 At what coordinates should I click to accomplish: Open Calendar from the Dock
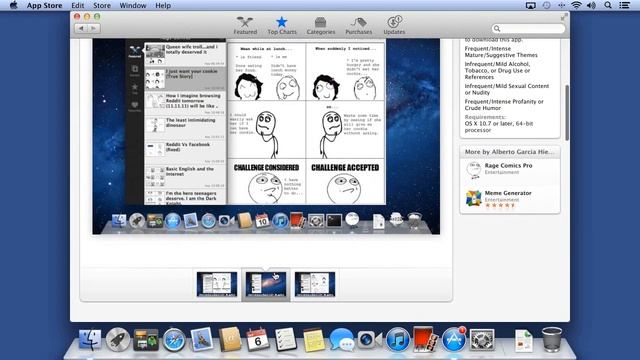coord(258,339)
